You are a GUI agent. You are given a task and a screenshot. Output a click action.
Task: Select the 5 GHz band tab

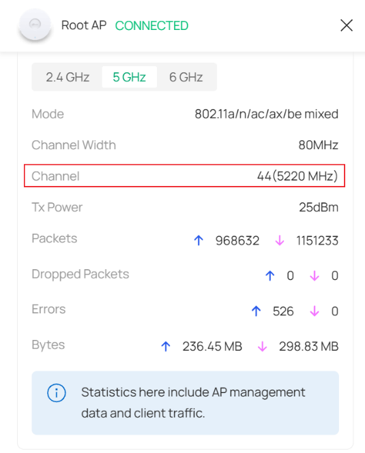click(x=129, y=77)
